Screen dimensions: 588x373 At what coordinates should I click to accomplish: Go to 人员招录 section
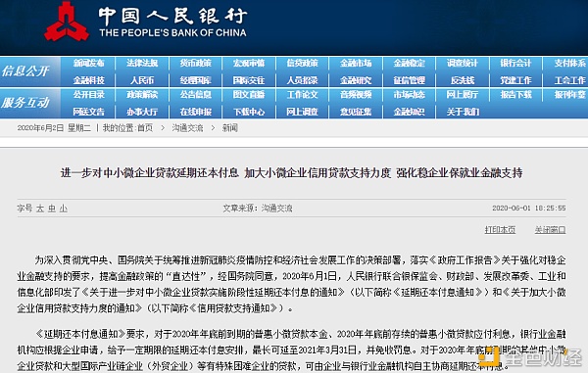coord(302,80)
